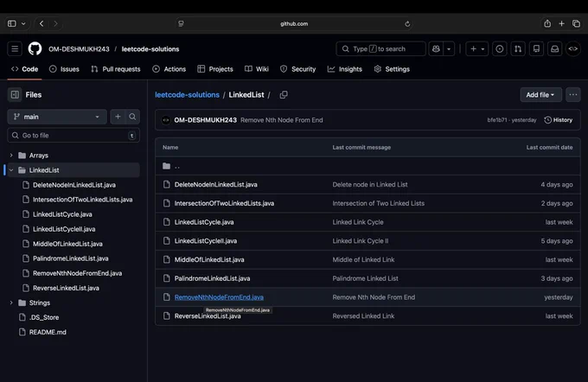Open LinkedListCycle.java in the sidebar tree

coord(62,214)
